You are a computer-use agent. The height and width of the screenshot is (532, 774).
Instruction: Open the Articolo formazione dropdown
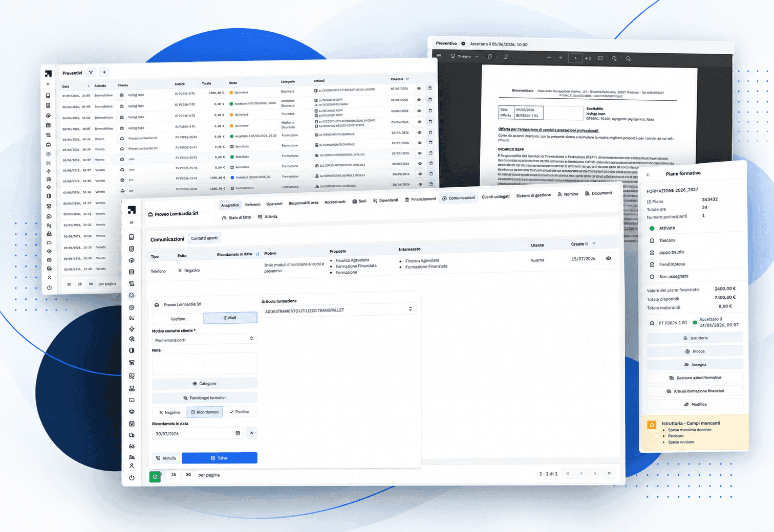tap(338, 309)
